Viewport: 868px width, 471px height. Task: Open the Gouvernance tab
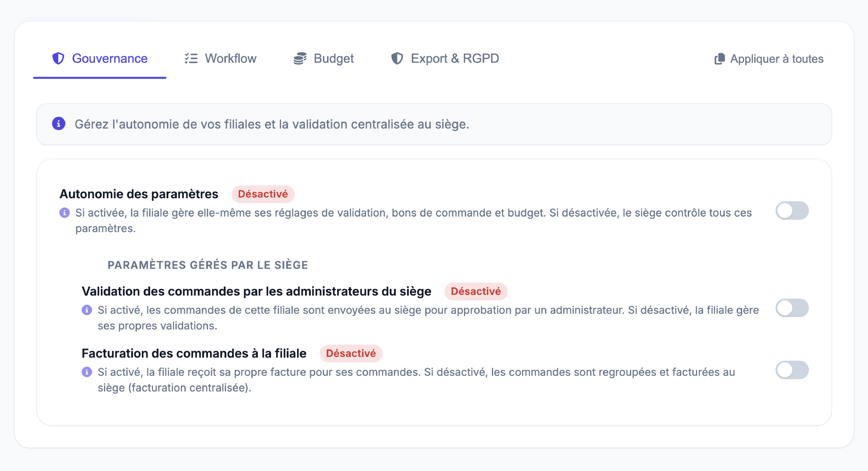pyautogui.click(x=100, y=59)
